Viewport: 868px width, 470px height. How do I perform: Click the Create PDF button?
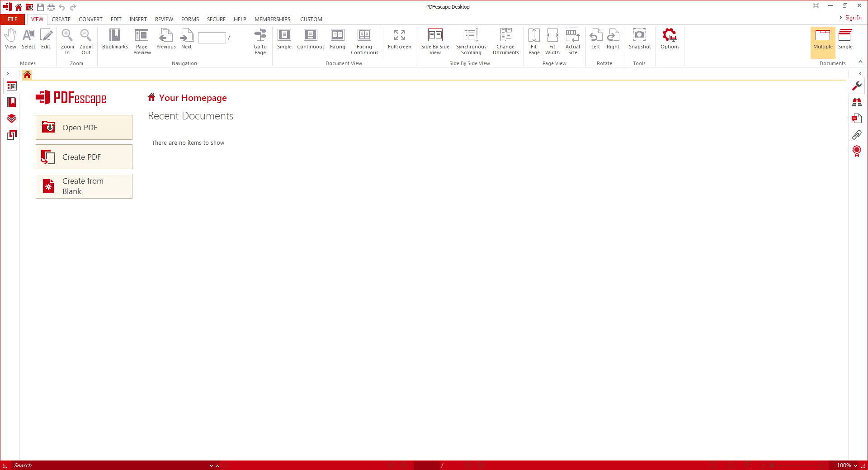pos(84,157)
